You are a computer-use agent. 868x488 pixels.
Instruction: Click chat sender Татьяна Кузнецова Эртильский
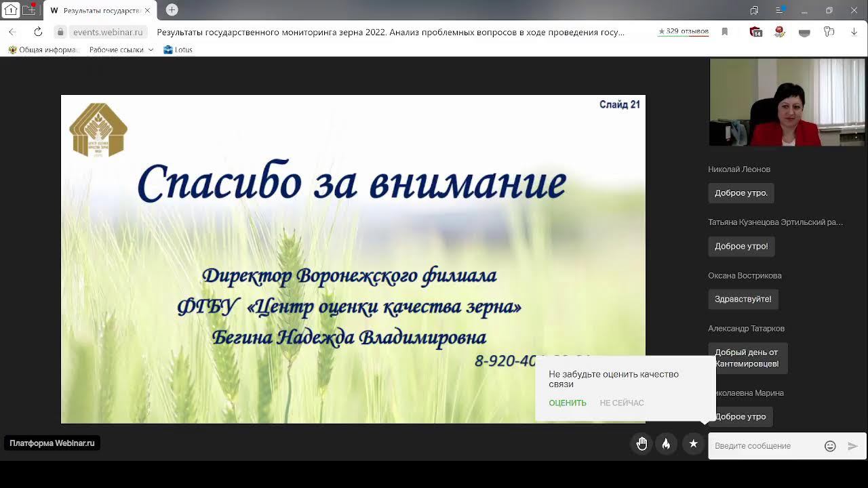click(776, 222)
